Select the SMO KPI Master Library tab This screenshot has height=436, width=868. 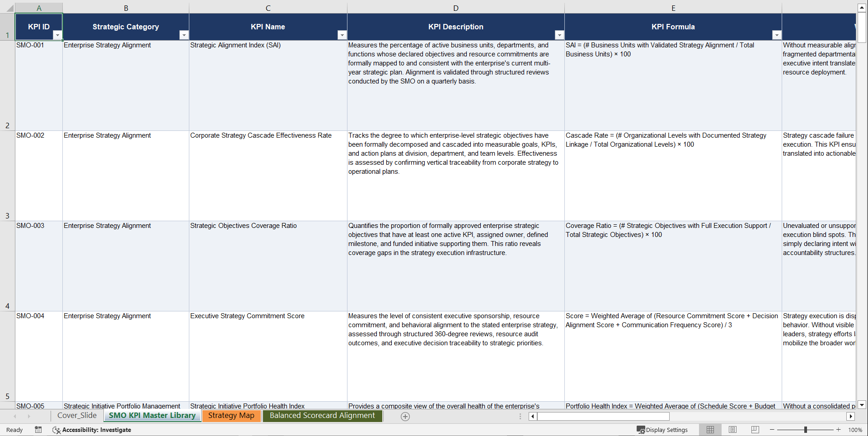pos(152,416)
